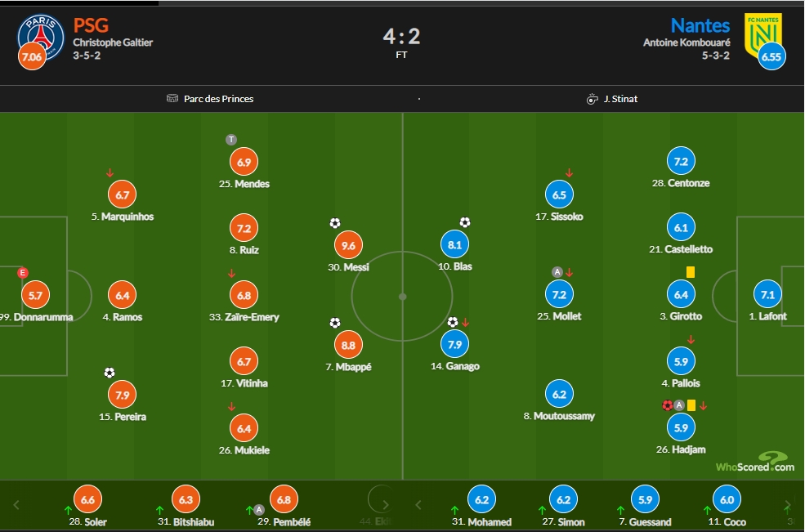This screenshot has height=532, width=805.
Task: Select the PSG team name heading
Action: coord(91,25)
